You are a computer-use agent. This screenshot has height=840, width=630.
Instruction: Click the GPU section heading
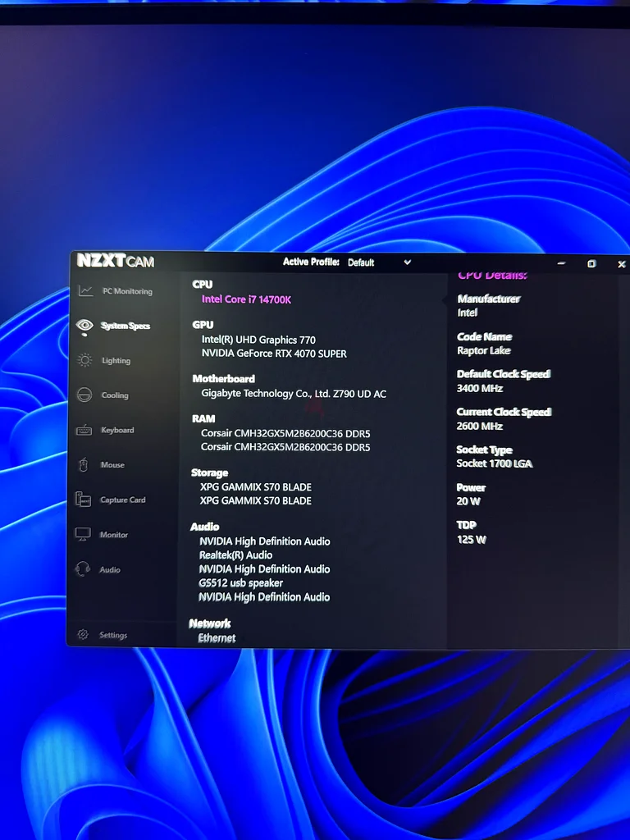(203, 325)
